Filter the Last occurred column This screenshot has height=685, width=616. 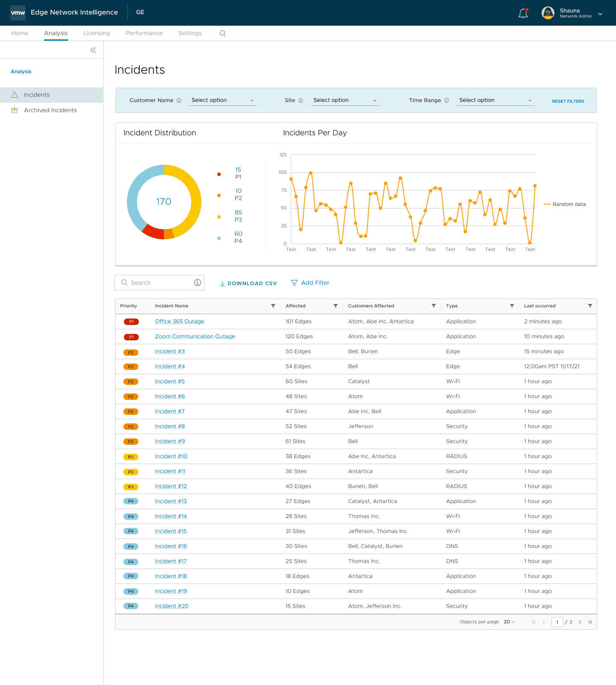[590, 306]
